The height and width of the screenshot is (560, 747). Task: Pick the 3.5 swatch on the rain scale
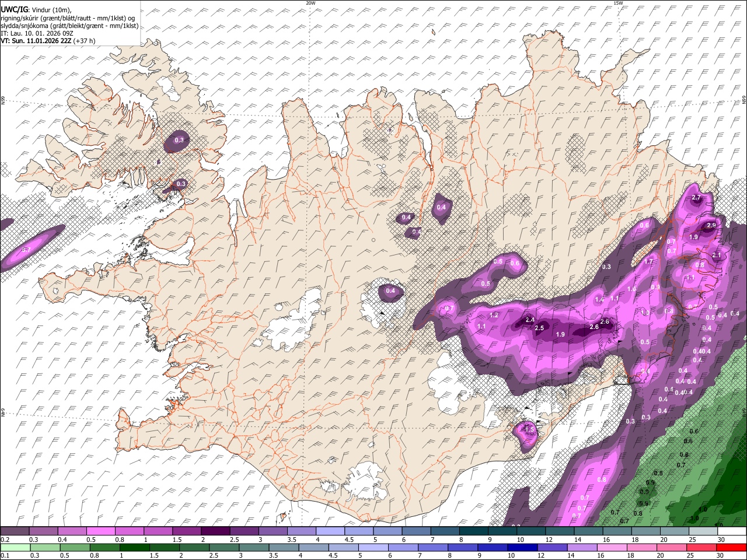[x=283, y=547]
